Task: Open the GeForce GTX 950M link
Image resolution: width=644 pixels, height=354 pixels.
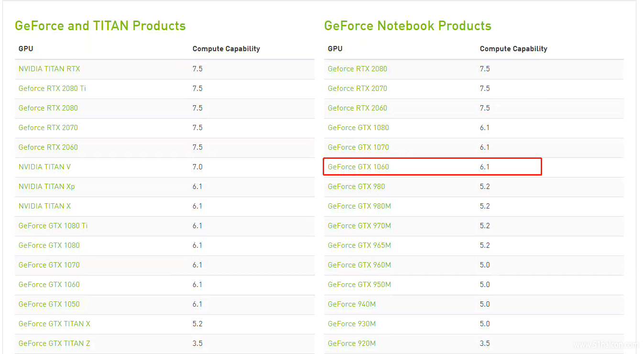Action: [x=360, y=285]
